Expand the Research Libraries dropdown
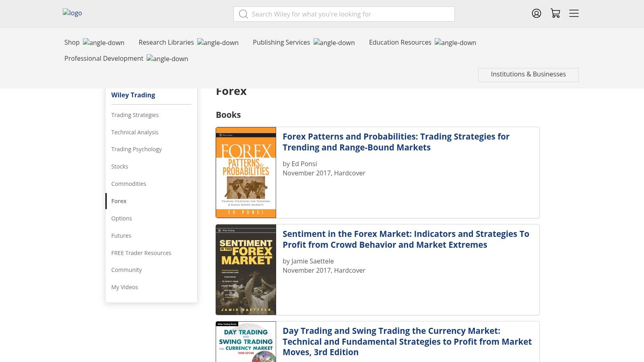This screenshot has height=362, width=644. [x=188, y=42]
